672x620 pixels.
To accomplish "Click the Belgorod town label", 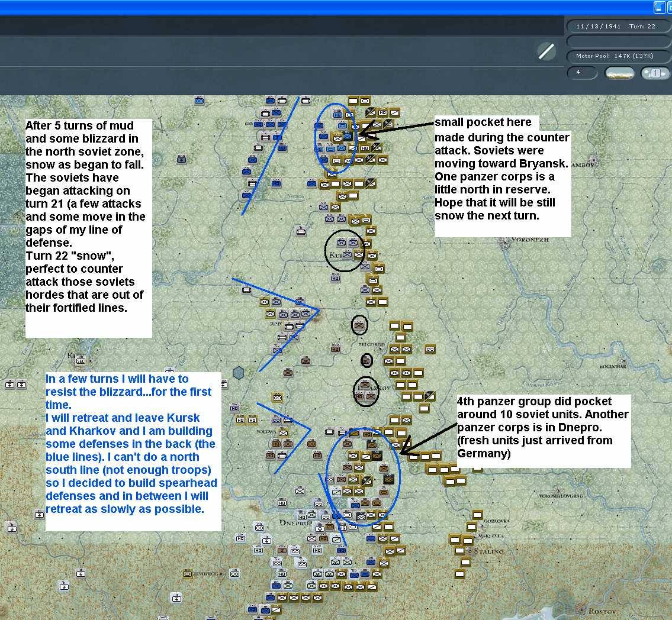I will pyautogui.click(x=372, y=344).
